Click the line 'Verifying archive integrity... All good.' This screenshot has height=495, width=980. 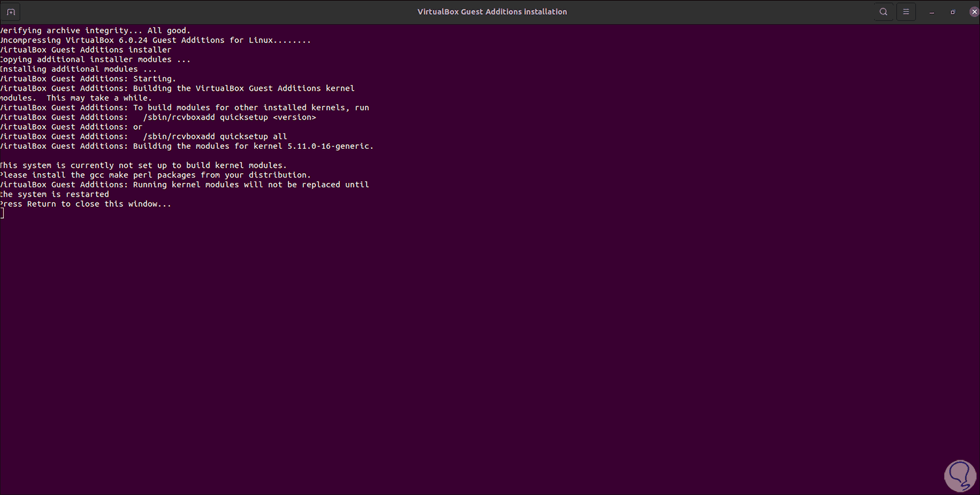point(95,31)
